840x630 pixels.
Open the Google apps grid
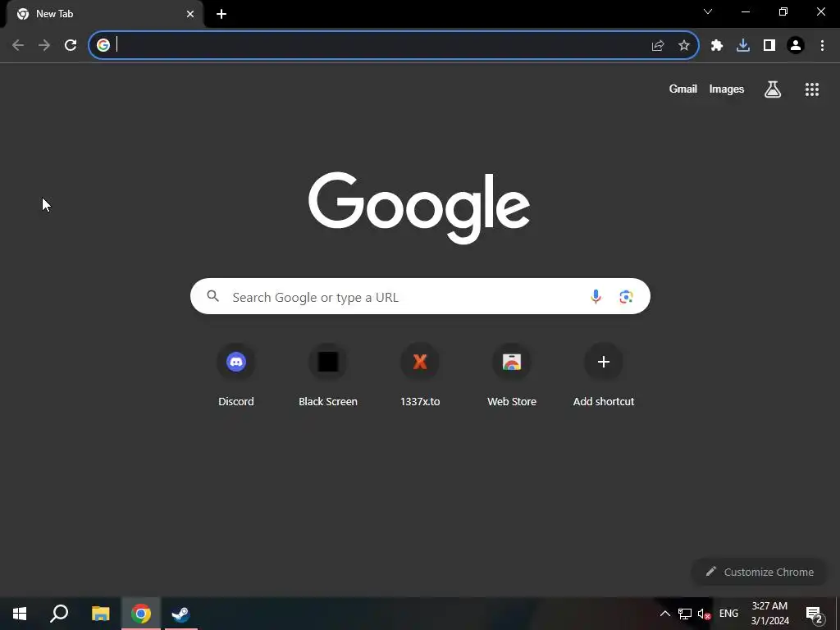tap(812, 89)
